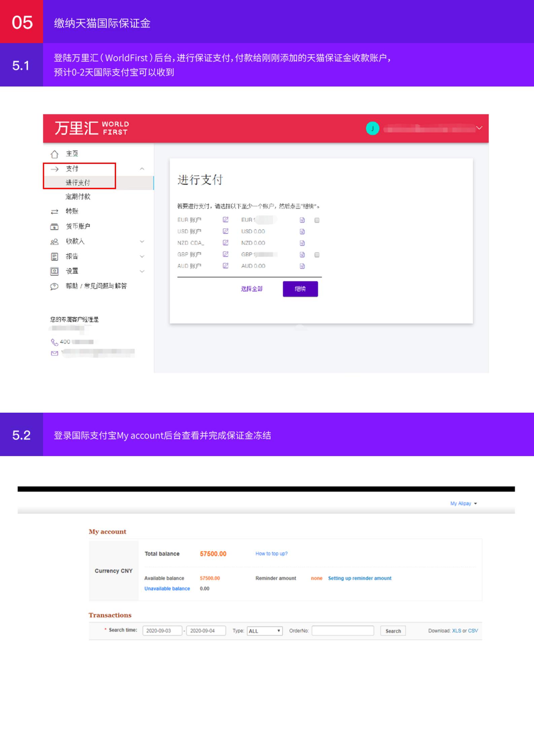Click edit icon for AUD 账户
Screen dimensions: 534x756
(225, 266)
